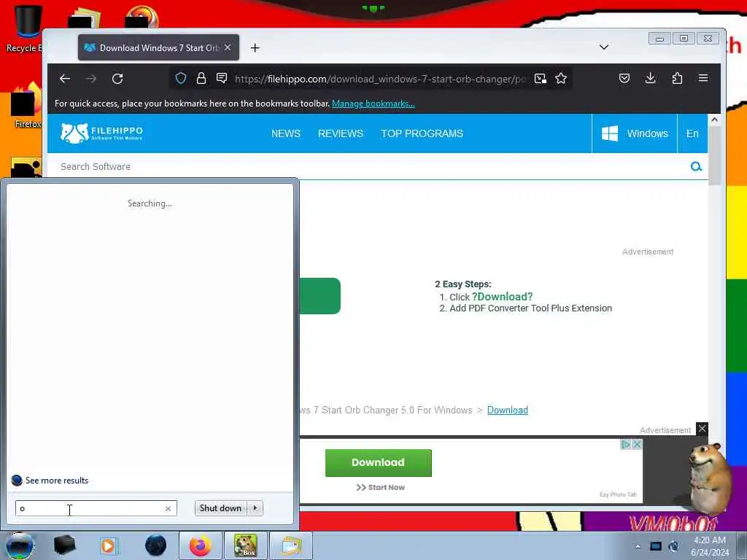Open the volume tray icon

point(674,546)
